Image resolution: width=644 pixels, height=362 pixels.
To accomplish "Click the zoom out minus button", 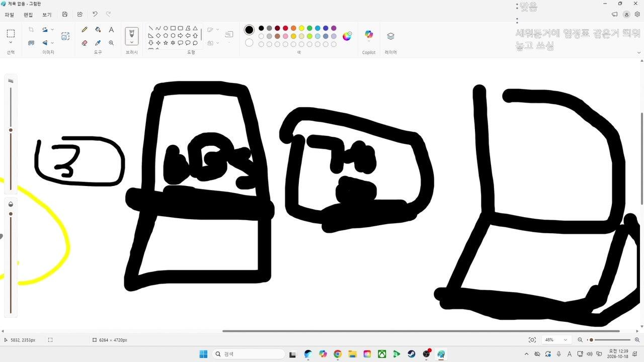I will pos(580,340).
